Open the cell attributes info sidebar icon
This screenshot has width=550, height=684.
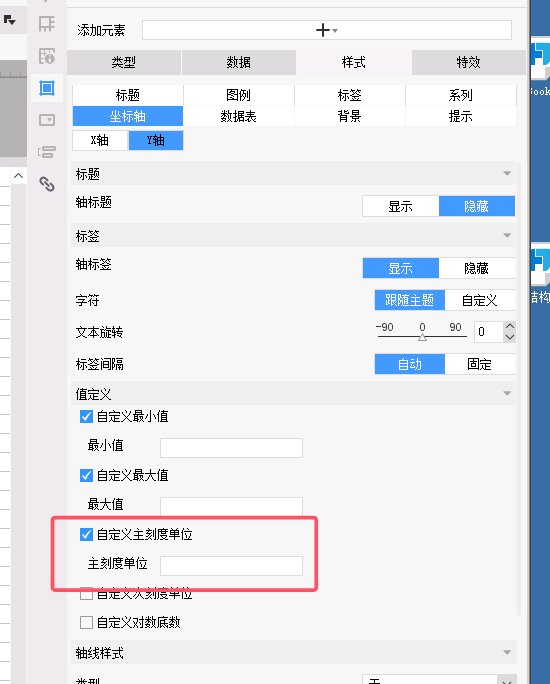(47, 56)
